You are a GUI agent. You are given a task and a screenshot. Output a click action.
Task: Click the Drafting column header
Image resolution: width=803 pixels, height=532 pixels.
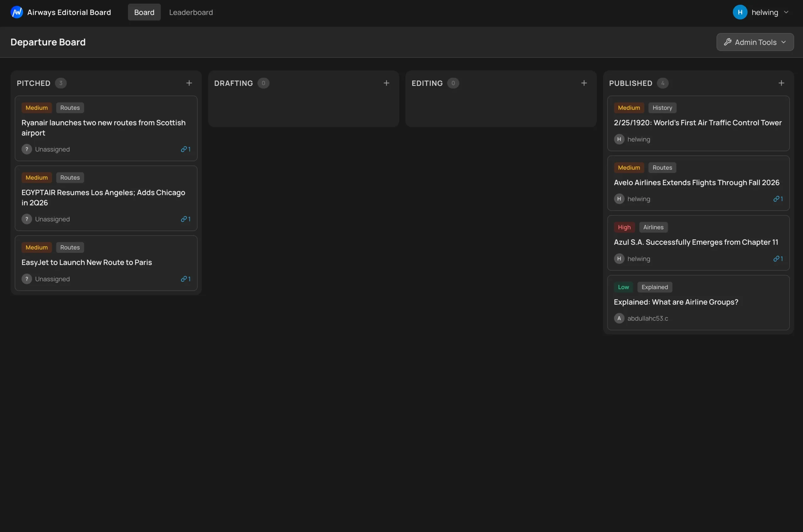(x=233, y=83)
